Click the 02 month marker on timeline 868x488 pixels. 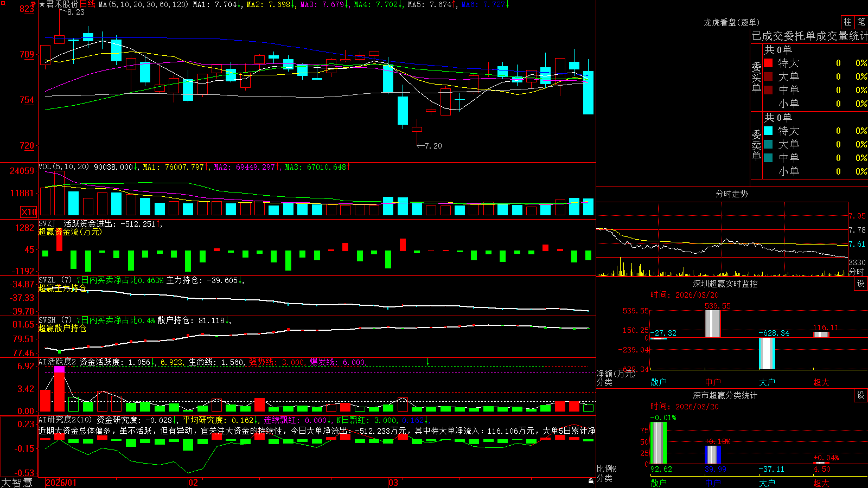[x=193, y=483]
